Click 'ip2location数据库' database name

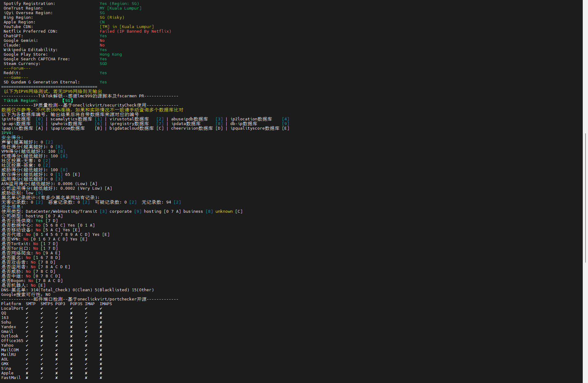(251, 119)
